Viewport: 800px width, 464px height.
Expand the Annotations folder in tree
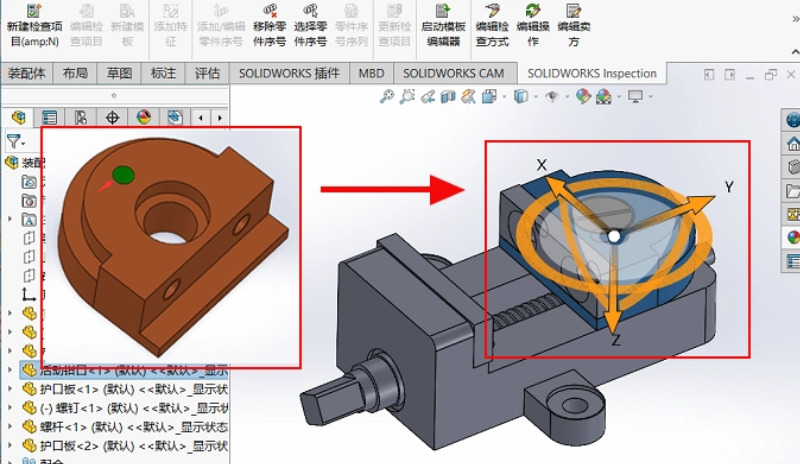click(x=10, y=219)
